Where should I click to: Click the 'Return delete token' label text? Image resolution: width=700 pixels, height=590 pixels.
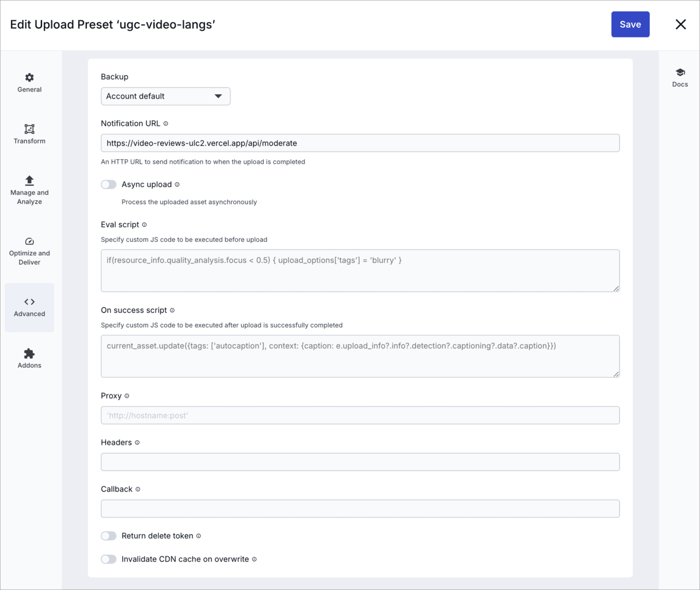point(157,536)
